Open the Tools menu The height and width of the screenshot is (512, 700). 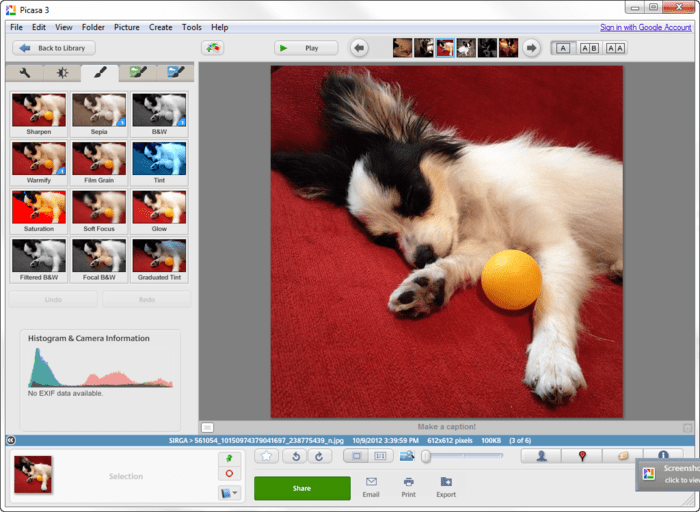(192, 27)
